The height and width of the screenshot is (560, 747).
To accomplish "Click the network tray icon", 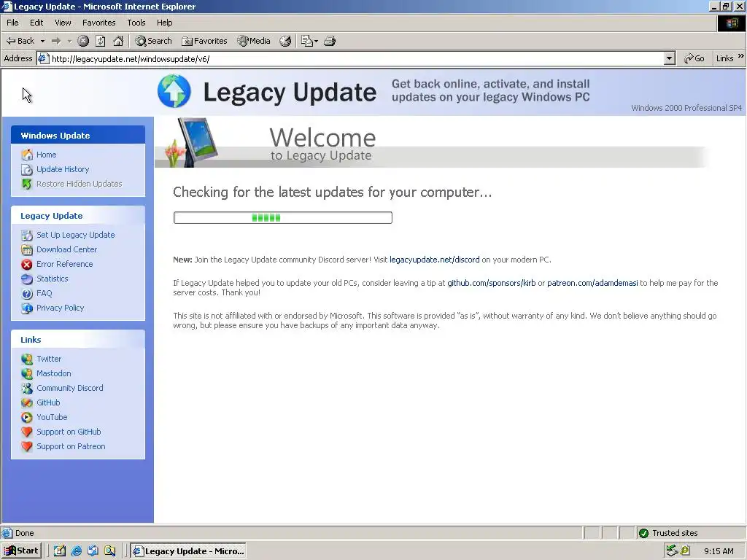I will (x=672, y=551).
